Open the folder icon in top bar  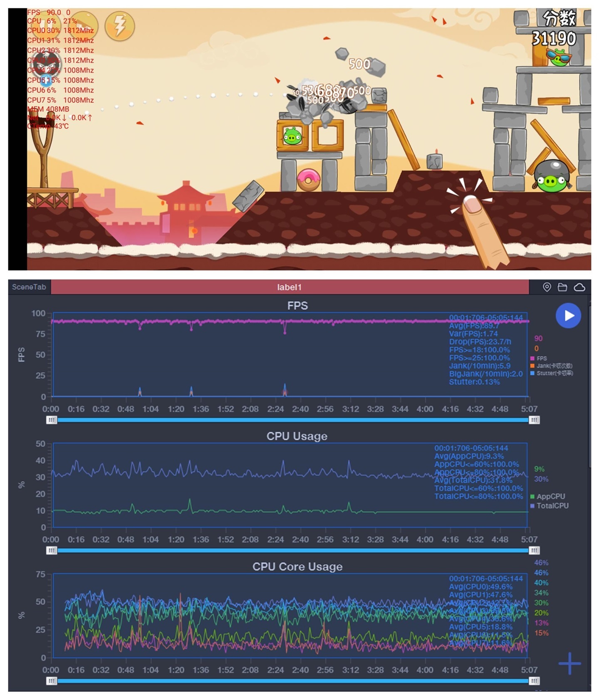click(562, 287)
